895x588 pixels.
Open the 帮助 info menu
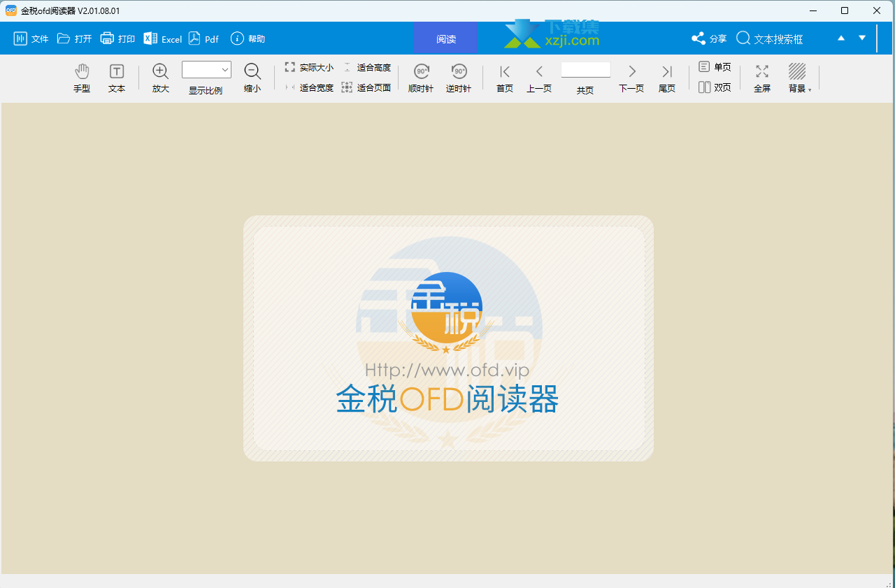point(248,38)
